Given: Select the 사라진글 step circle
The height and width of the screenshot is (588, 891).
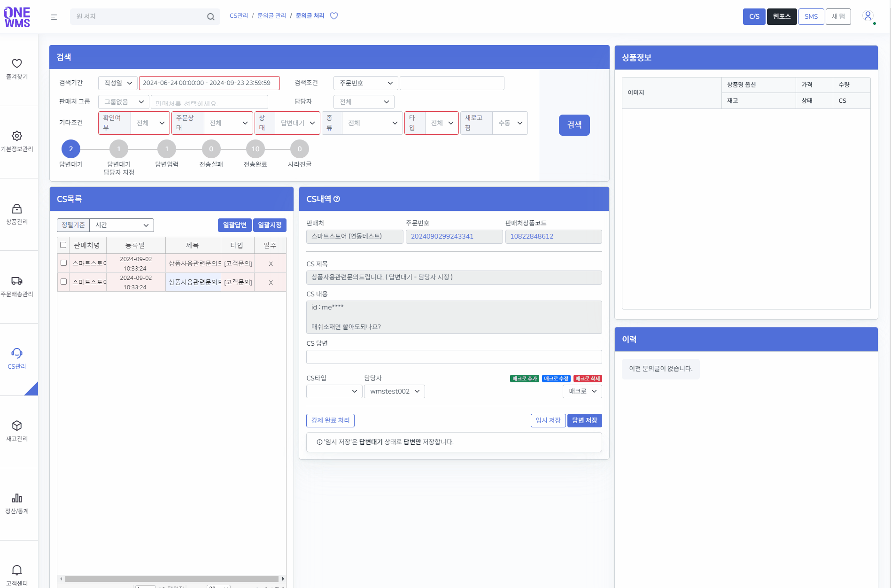Looking at the screenshot, I should tap(300, 149).
